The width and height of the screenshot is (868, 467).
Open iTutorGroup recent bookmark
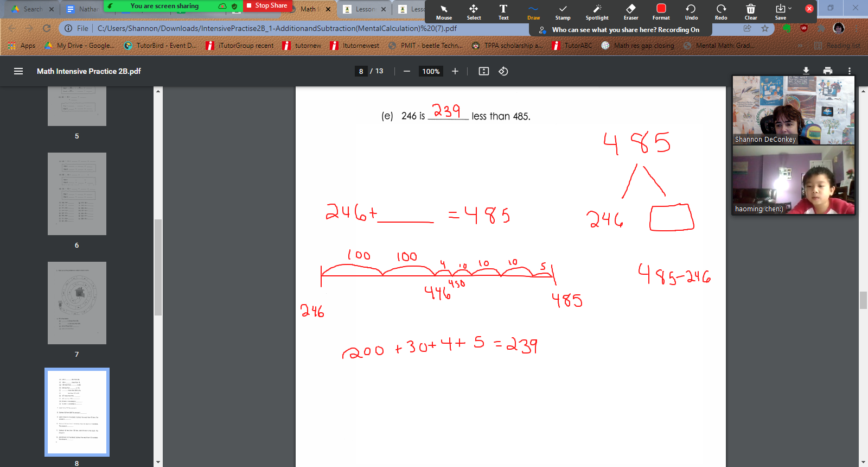pos(240,46)
